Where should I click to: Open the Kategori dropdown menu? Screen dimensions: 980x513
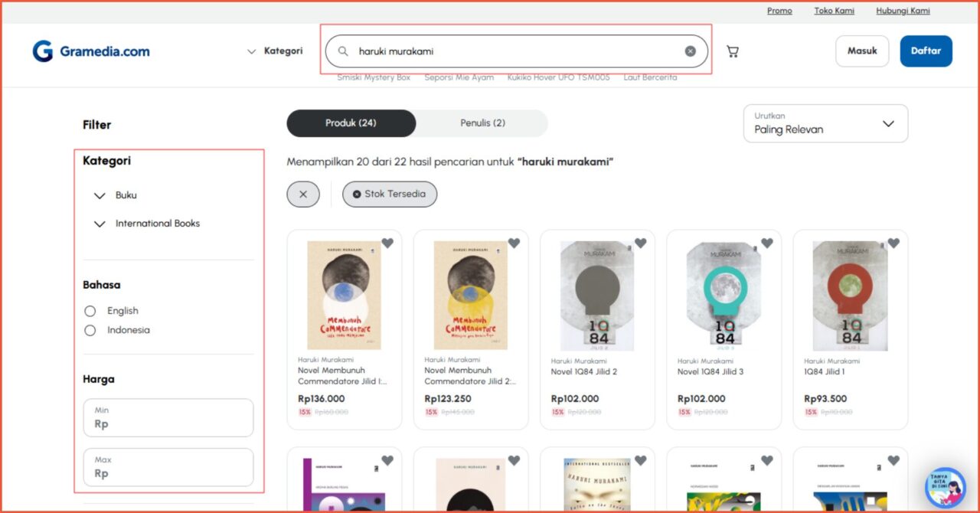pyautogui.click(x=275, y=51)
